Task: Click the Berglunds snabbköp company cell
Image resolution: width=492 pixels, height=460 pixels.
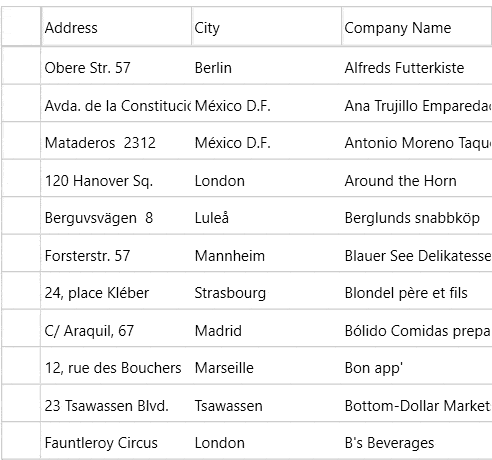Action: click(x=417, y=216)
